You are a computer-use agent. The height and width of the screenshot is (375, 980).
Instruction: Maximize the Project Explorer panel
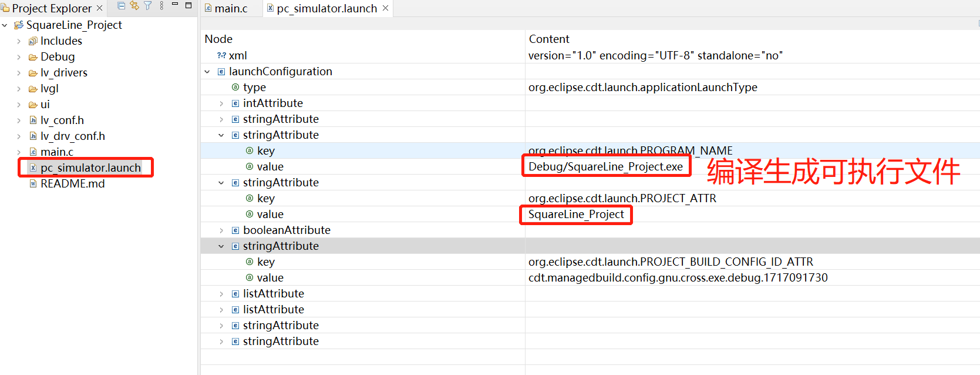[x=188, y=5]
